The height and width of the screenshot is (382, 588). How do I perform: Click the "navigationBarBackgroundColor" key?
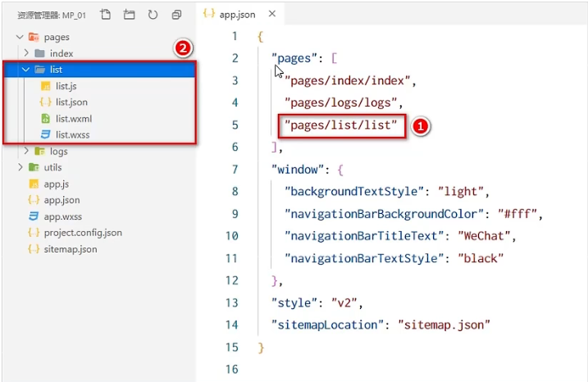[384, 214]
